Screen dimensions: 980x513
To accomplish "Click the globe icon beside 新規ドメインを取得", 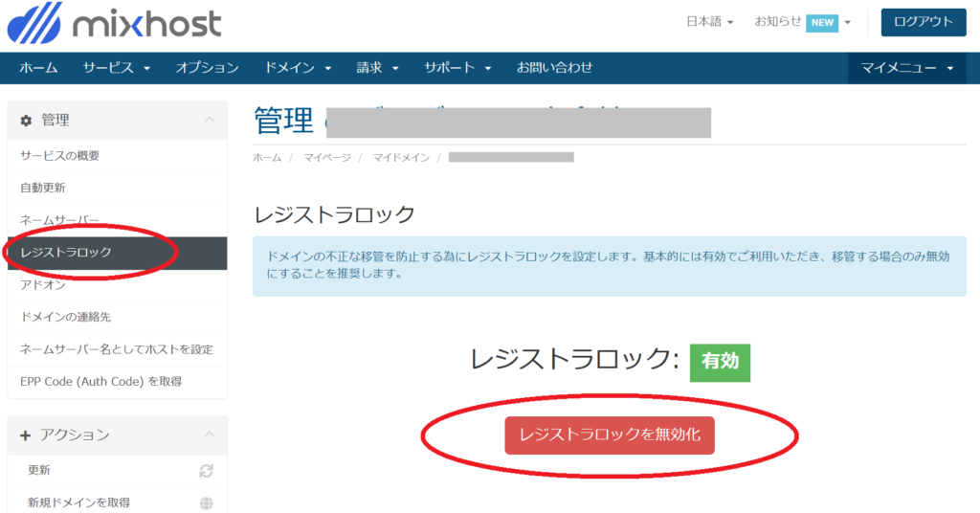I will 206,502.
